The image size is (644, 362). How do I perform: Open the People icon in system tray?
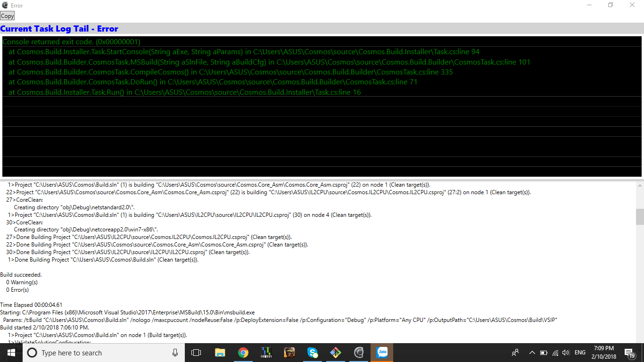[x=515, y=353]
